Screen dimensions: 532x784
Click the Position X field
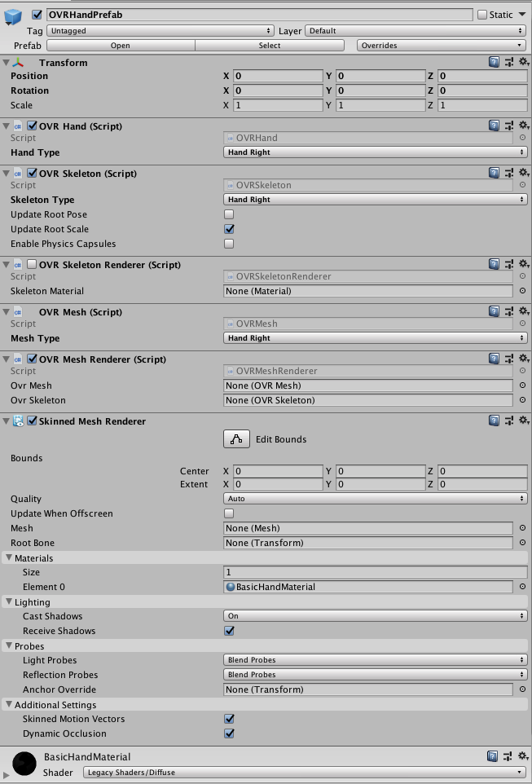[278, 76]
